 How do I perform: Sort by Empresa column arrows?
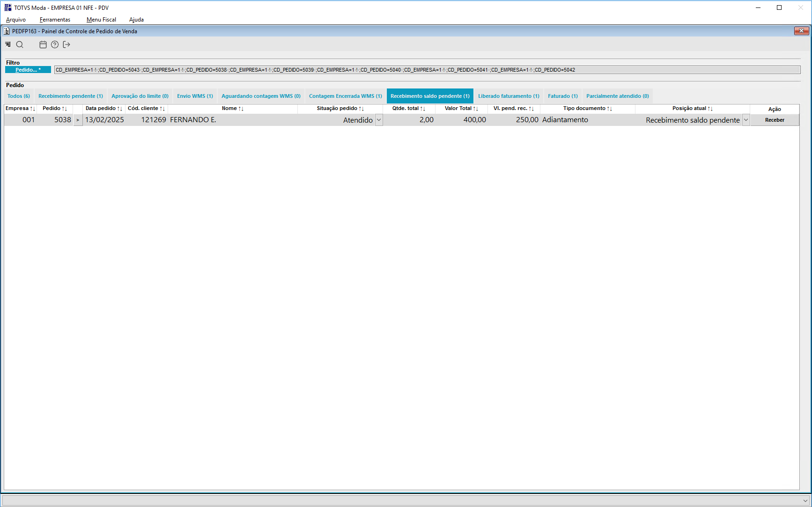point(33,109)
